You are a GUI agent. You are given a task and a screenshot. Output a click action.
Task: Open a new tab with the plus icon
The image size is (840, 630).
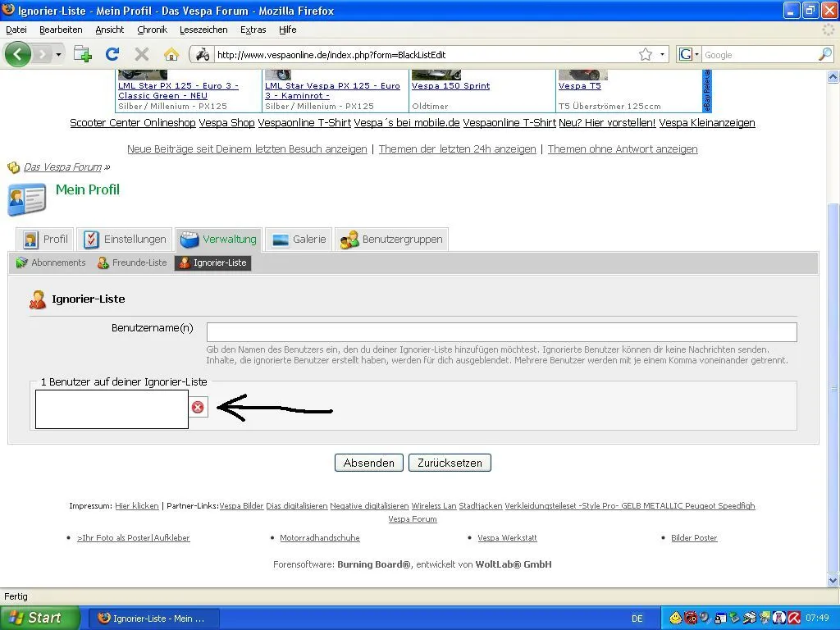83,54
